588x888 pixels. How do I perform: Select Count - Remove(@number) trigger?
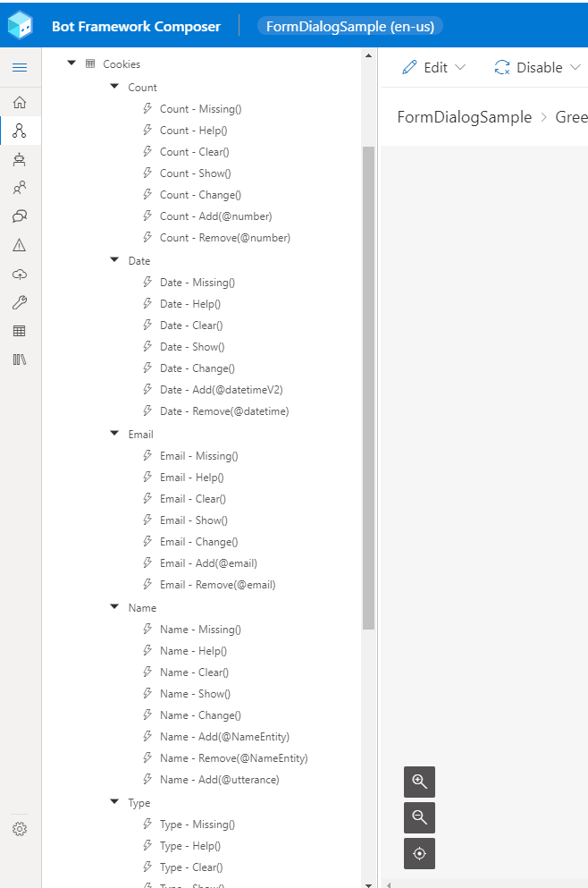[224, 238]
